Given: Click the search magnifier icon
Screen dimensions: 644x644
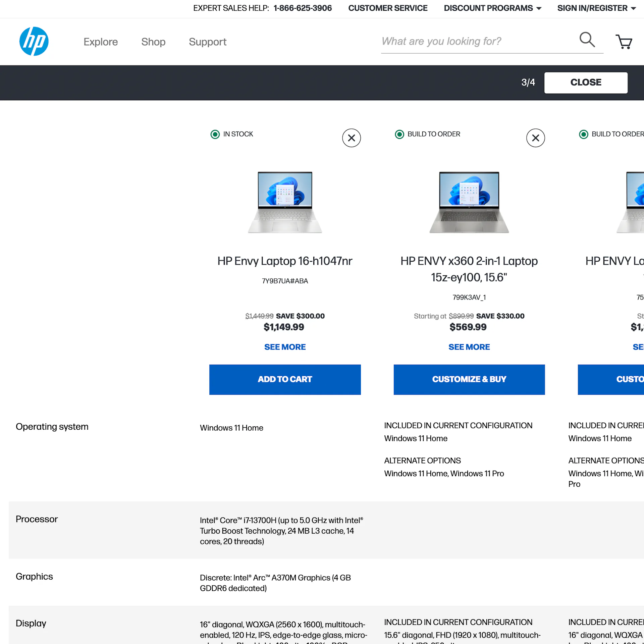Looking at the screenshot, I should pos(587,40).
